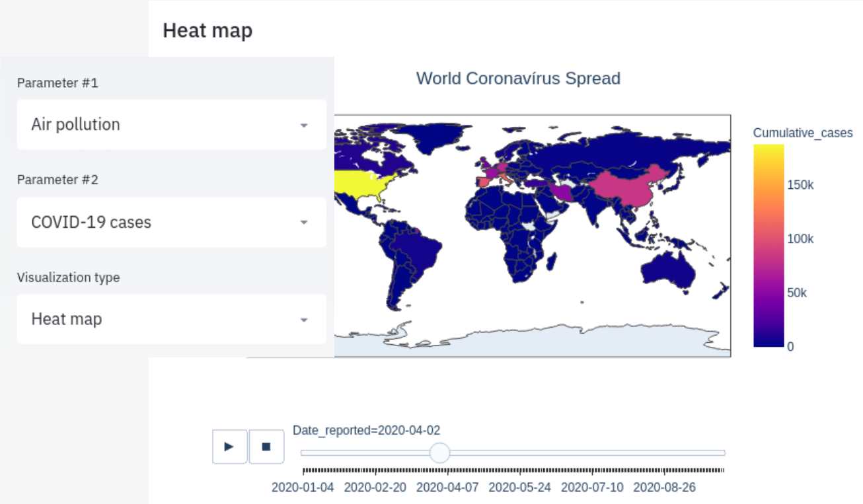Click the Cumulative_cases color bar

[769, 246]
